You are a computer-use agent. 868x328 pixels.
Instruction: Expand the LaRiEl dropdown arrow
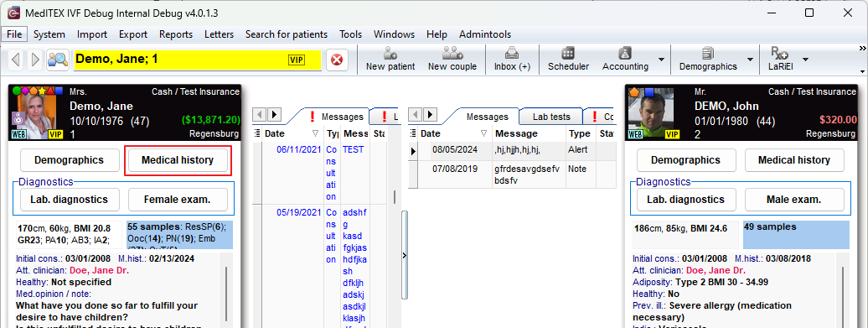805,60
